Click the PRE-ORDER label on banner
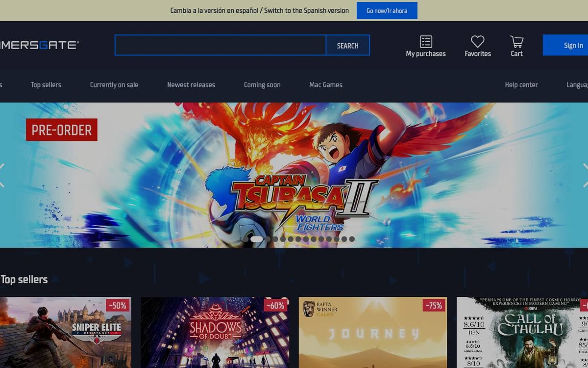 click(62, 130)
